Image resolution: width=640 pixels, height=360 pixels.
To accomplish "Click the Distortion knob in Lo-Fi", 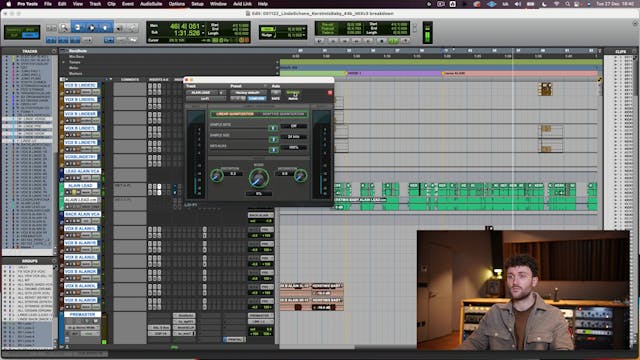I will tap(217, 176).
